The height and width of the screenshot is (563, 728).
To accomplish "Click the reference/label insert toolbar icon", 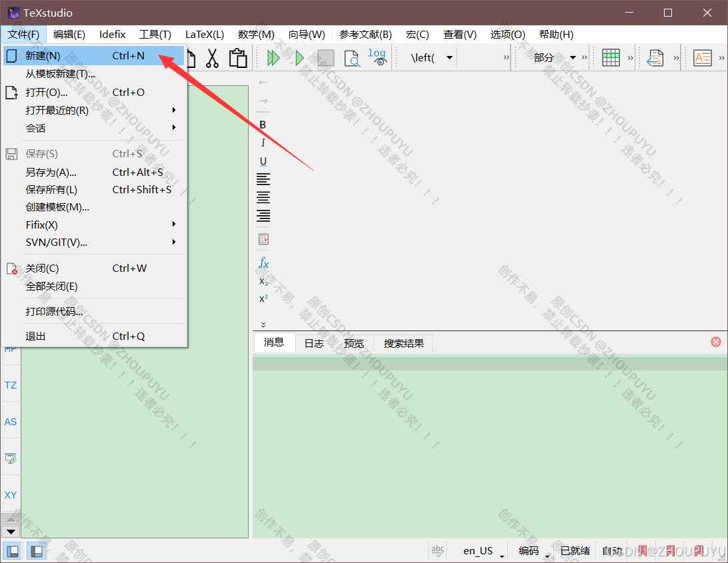I will (655, 58).
